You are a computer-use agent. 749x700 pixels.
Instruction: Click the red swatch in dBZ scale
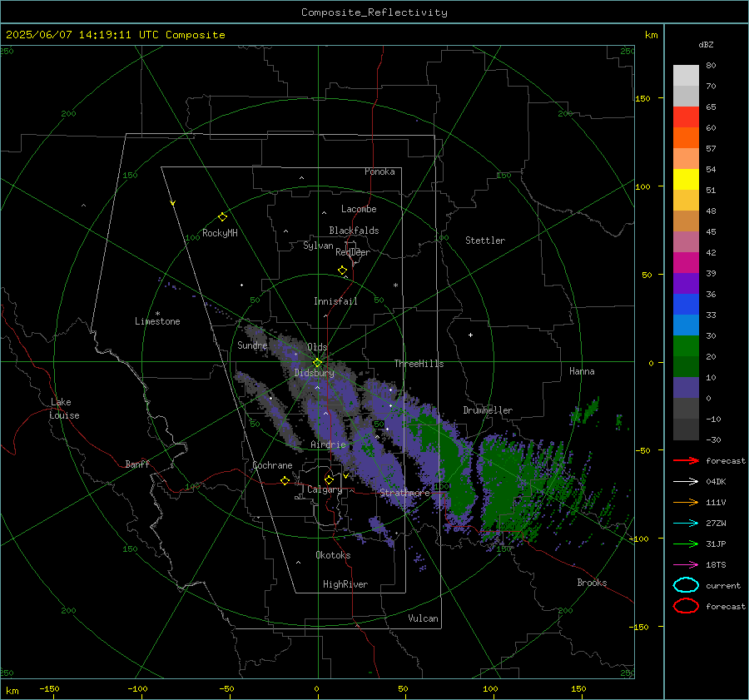(686, 117)
